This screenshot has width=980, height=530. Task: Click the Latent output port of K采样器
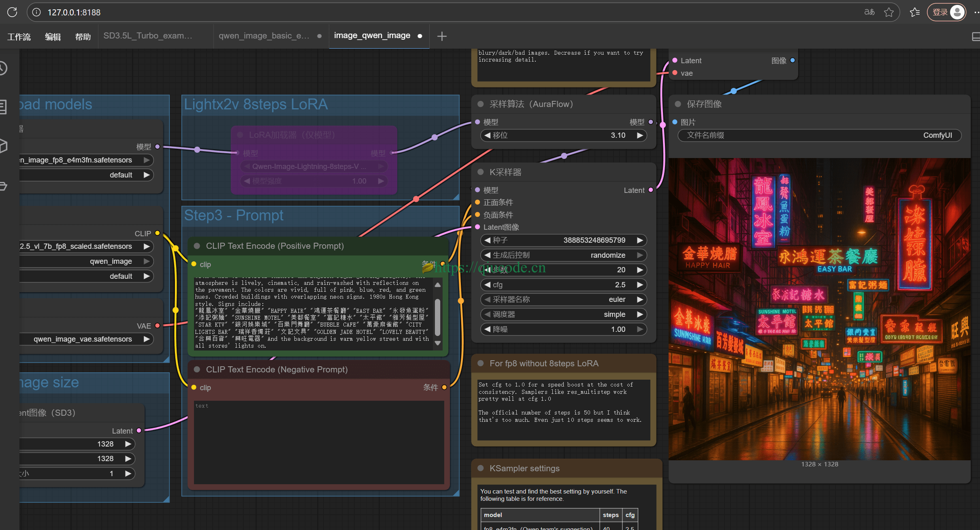(651, 190)
